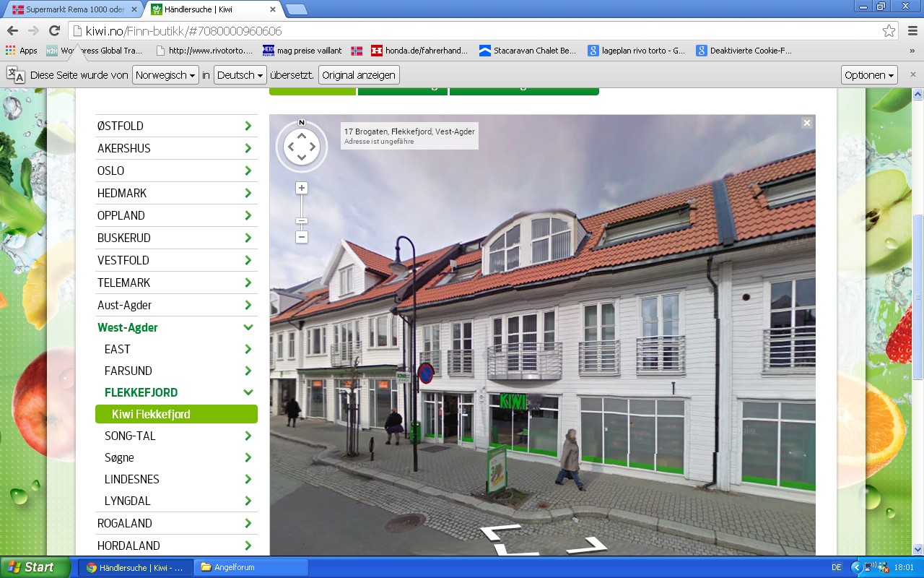The height and width of the screenshot is (578, 924).
Task: Open the EAST sub-area
Action: (x=176, y=349)
